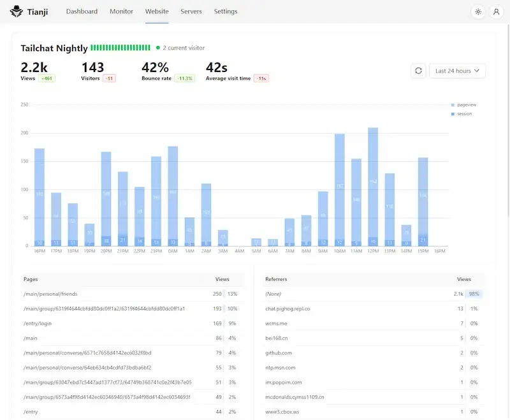The width and height of the screenshot is (510, 420).
Task: Click the page scrollbar thumb
Action: (508, 120)
